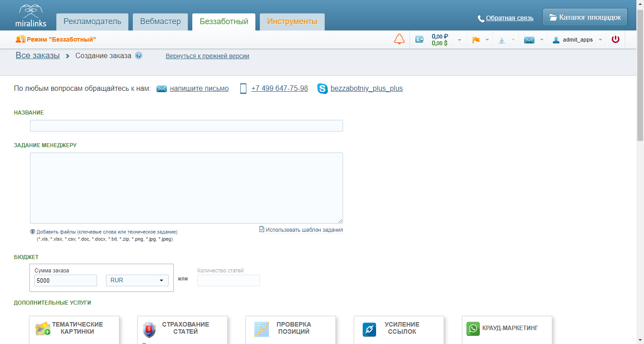The image size is (644, 344).
Task: Select the 'Беззаботный' tab
Action: tap(224, 21)
